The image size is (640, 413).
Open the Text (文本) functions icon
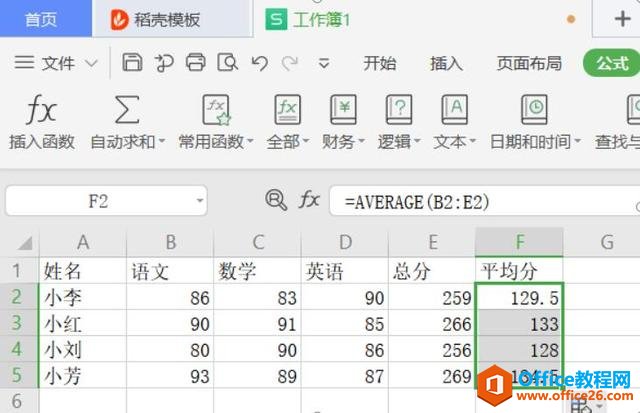[454, 110]
